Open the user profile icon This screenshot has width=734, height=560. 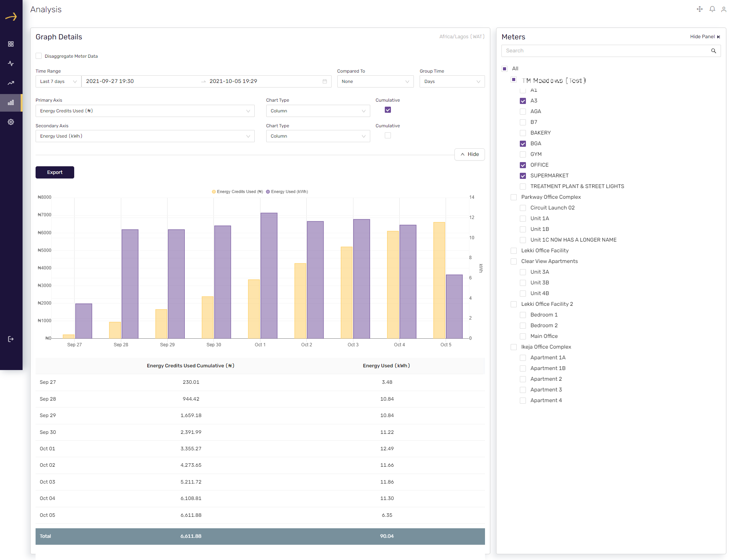click(x=724, y=9)
